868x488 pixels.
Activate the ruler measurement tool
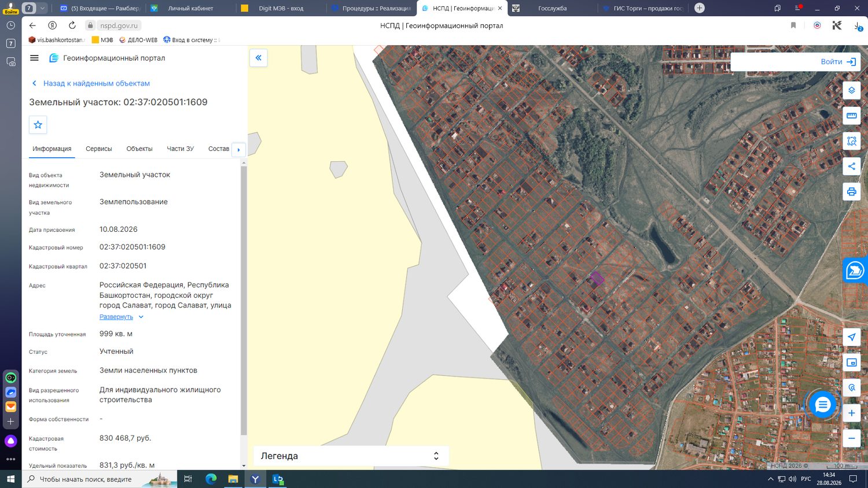tap(851, 116)
